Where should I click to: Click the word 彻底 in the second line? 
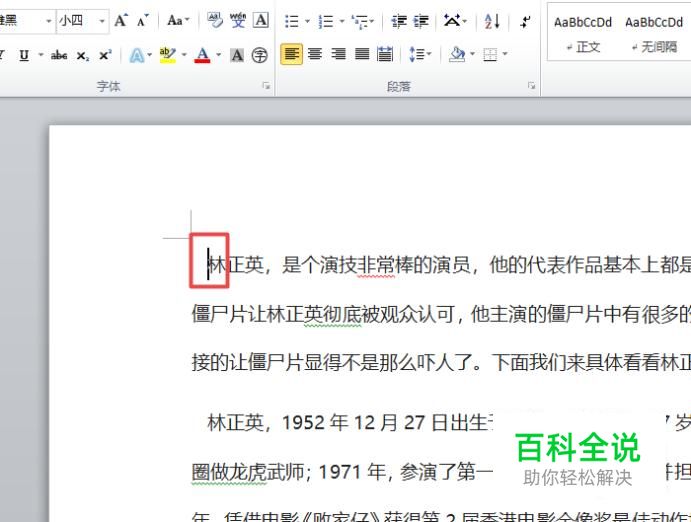tap(342, 314)
